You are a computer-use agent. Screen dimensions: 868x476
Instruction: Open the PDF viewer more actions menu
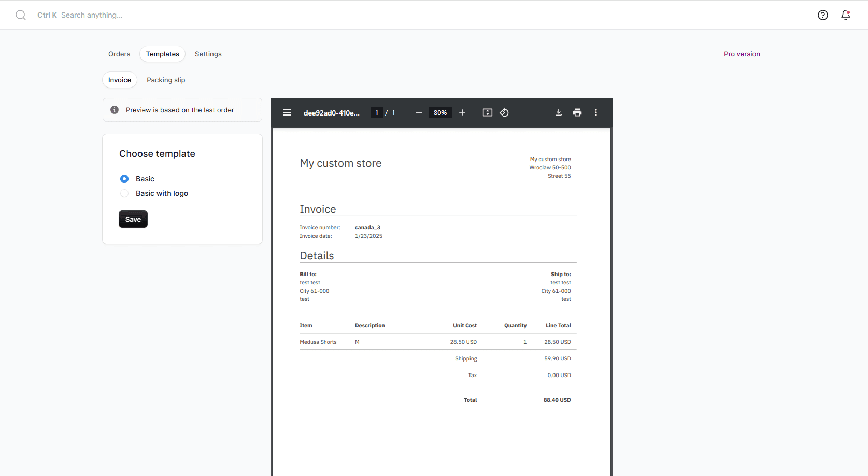coord(596,112)
